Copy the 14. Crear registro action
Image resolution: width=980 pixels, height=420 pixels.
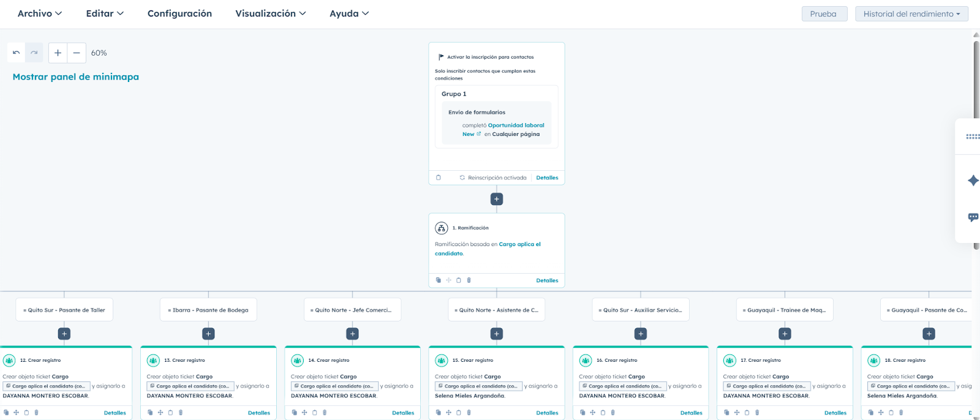click(295, 413)
